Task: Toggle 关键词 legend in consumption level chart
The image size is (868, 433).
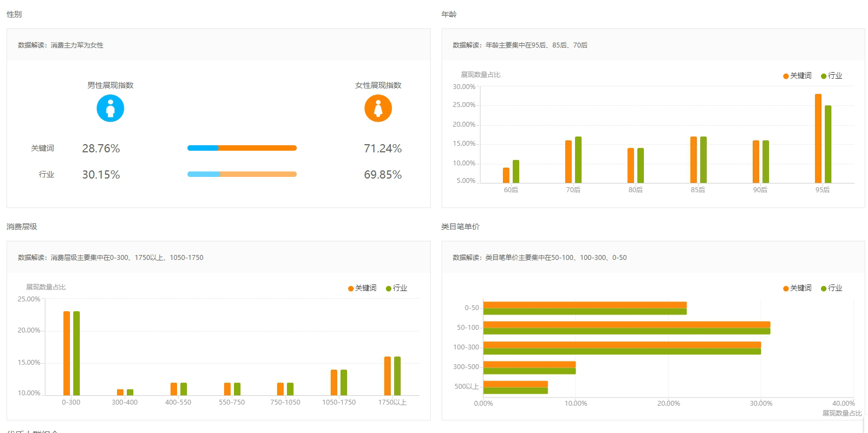Action: (362, 288)
